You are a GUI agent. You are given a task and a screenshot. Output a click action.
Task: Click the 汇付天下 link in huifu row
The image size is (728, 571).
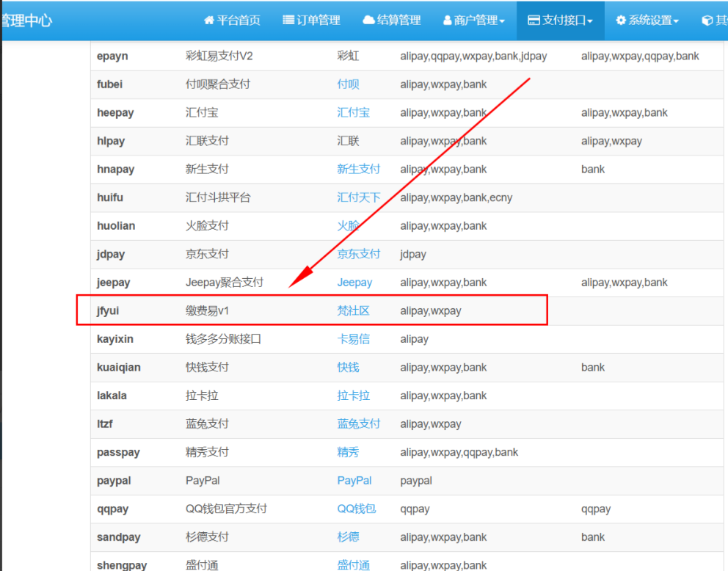[x=358, y=197]
